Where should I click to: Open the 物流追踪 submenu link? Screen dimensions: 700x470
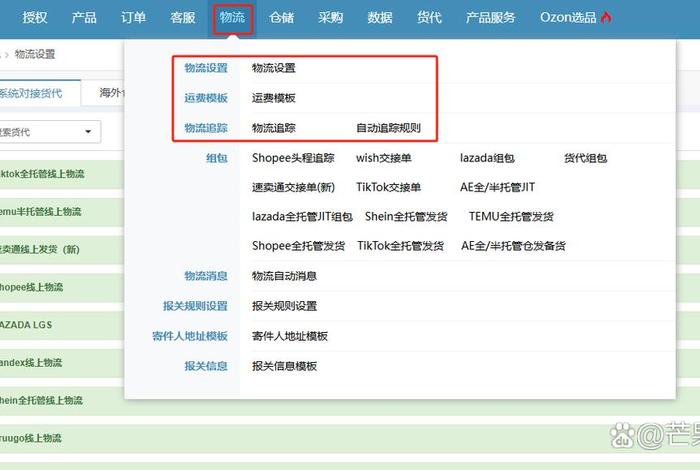click(x=274, y=128)
